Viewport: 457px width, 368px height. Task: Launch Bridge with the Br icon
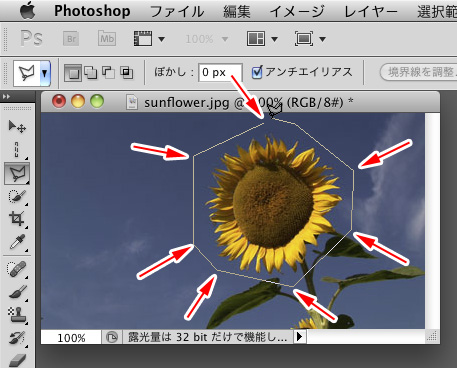pos(71,39)
